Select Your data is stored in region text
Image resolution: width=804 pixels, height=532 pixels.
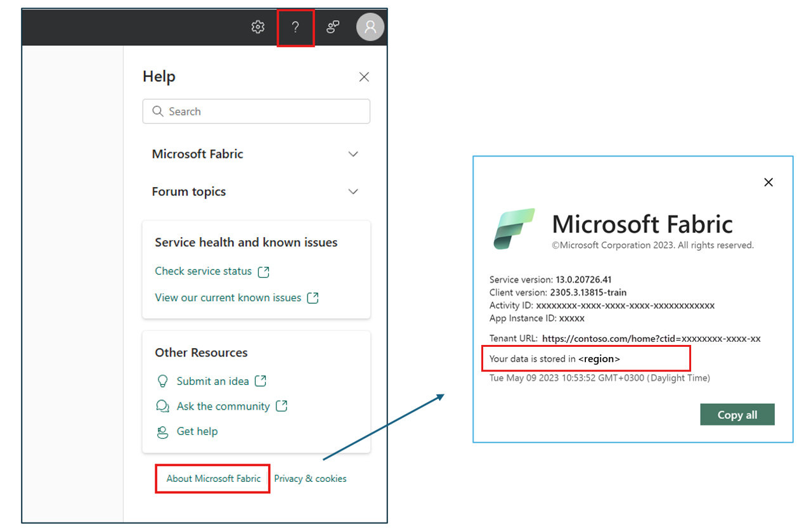tap(555, 359)
